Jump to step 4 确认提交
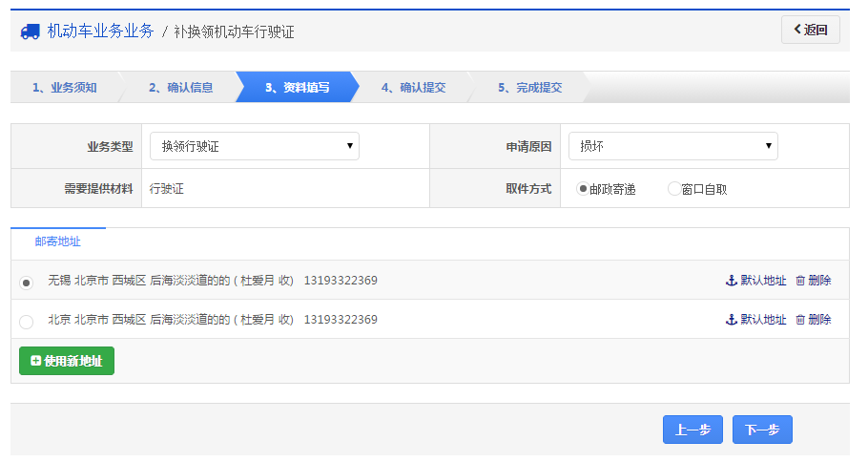Screen dimensions: 868x462 413,88
